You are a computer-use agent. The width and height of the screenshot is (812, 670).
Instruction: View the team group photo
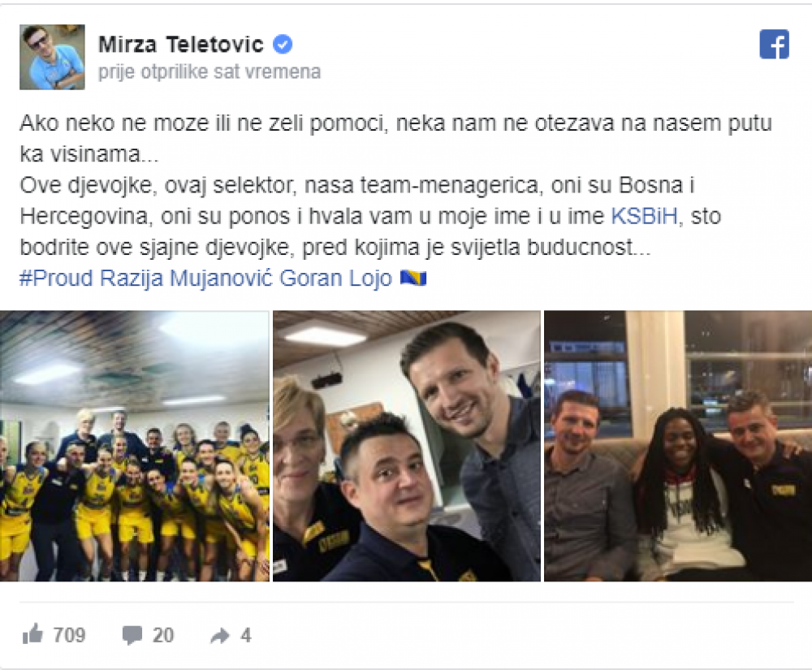tap(135, 446)
